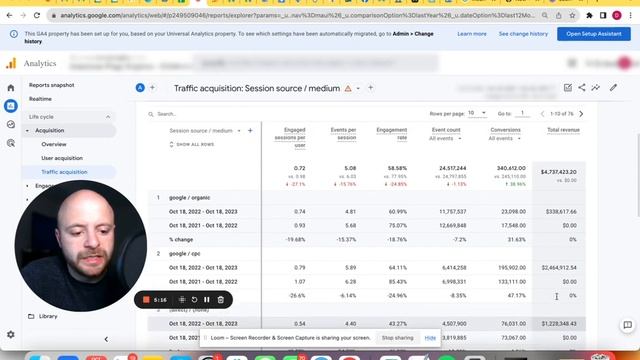Select Traffic acquisition report
Image resolution: width=640 pixels, height=360 pixels.
[64, 172]
